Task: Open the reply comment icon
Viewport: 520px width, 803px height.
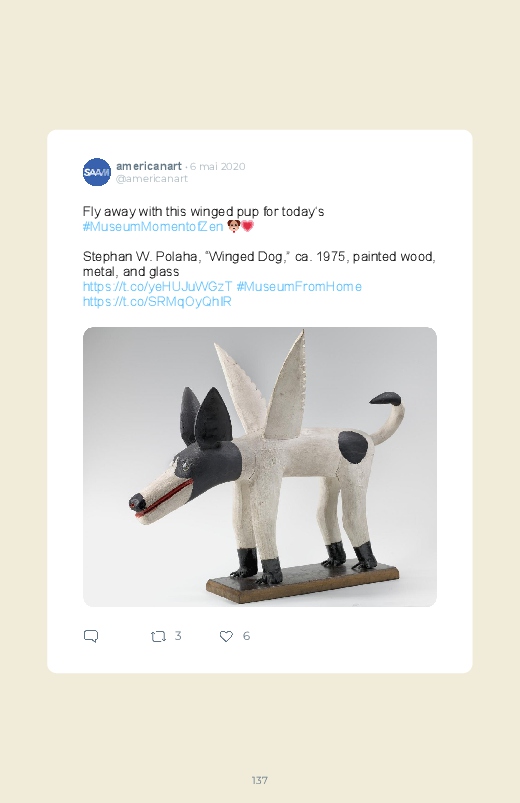Action: 91,636
